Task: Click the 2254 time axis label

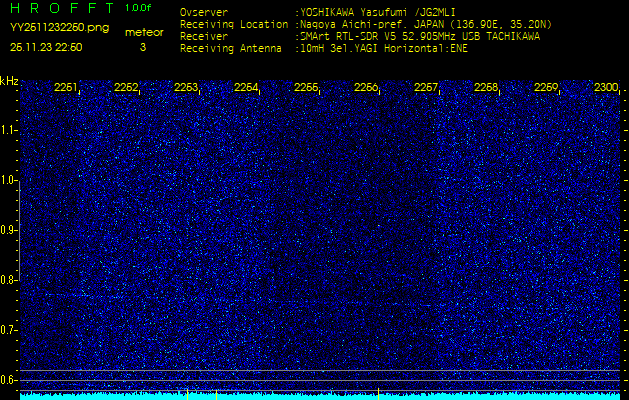Action: [x=246, y=87]
